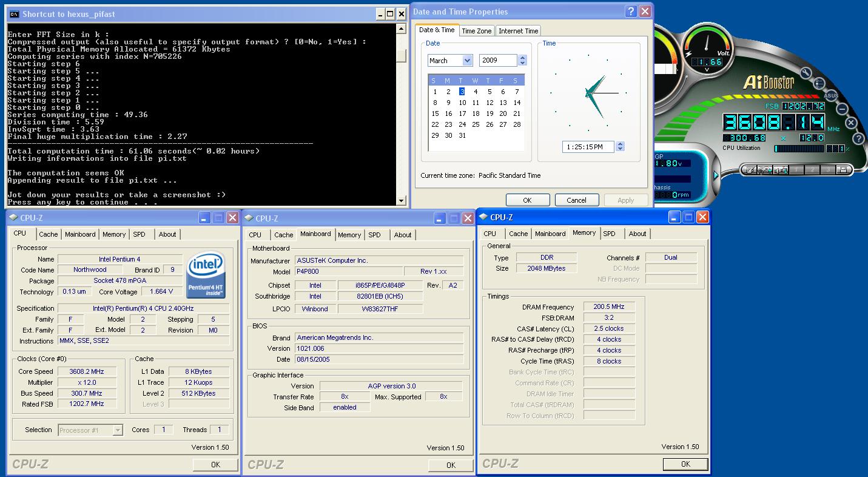868x477 pixels.
Task: Click the year 2009 input field
Action: tap(498, 60)
